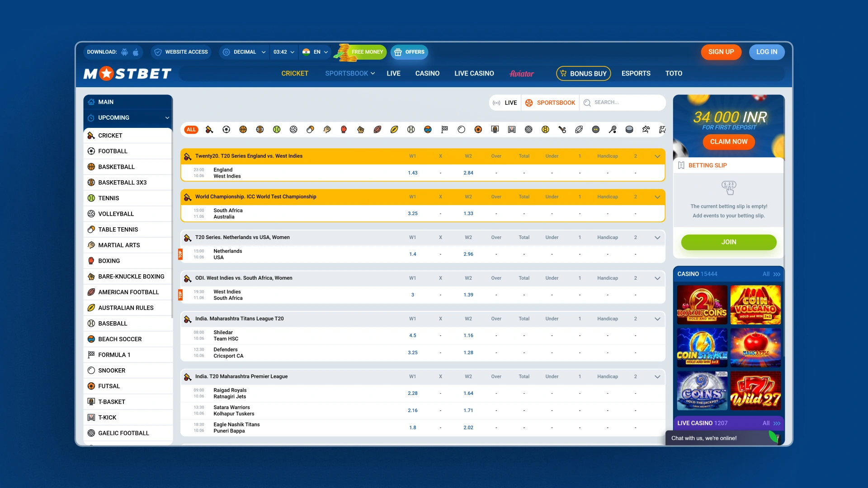Select T-Kick goal icon in filter bar

[x=512, y=130]
